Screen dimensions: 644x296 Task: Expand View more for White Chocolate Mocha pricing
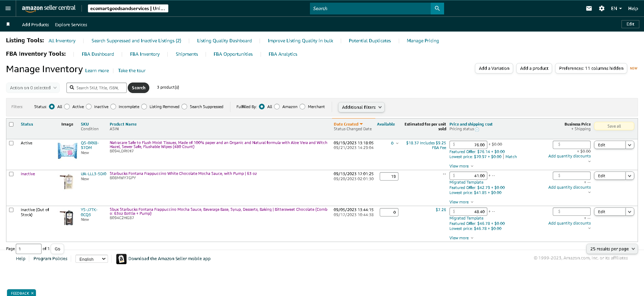(x=461, y=202)
